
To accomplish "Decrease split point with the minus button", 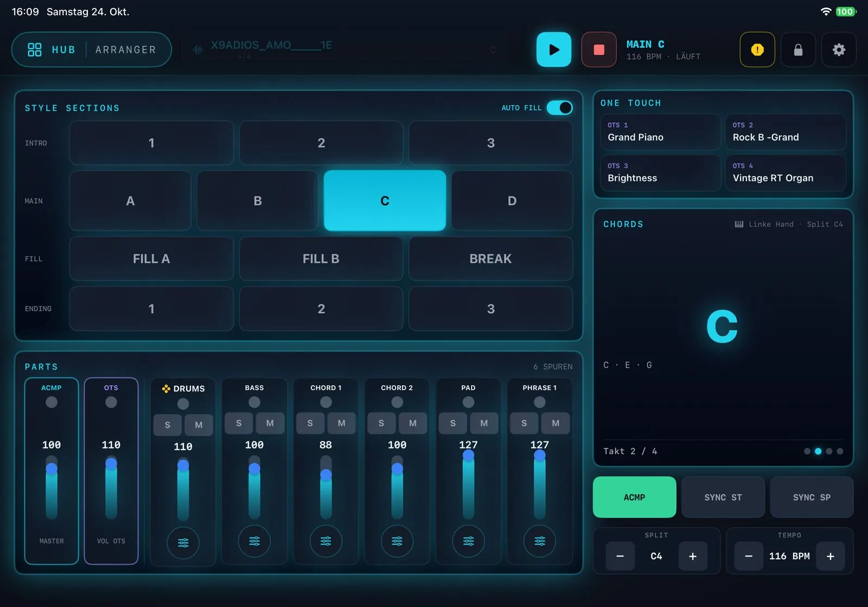I will point(620,556).
